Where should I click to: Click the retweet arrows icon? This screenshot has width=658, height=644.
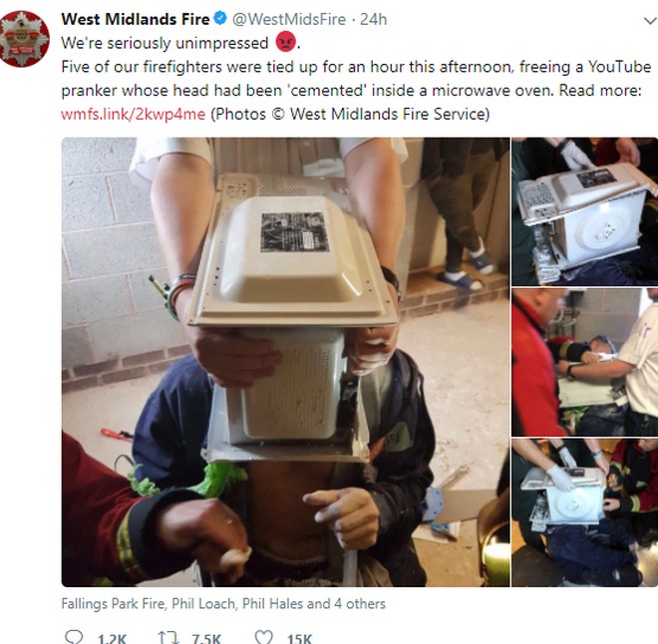168,638
